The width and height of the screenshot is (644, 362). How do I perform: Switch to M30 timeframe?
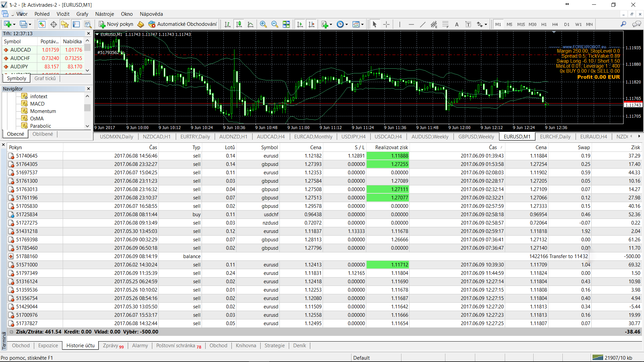pos(532,24)
